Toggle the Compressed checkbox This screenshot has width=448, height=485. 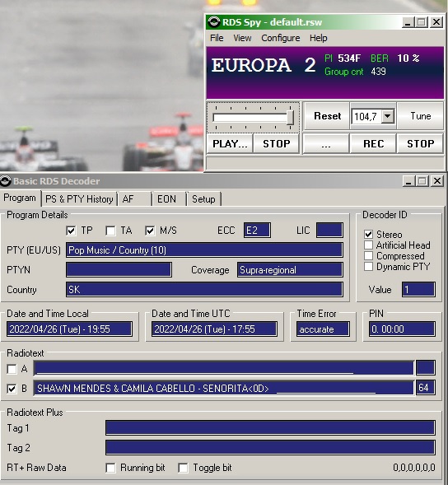tap(368, 255)
